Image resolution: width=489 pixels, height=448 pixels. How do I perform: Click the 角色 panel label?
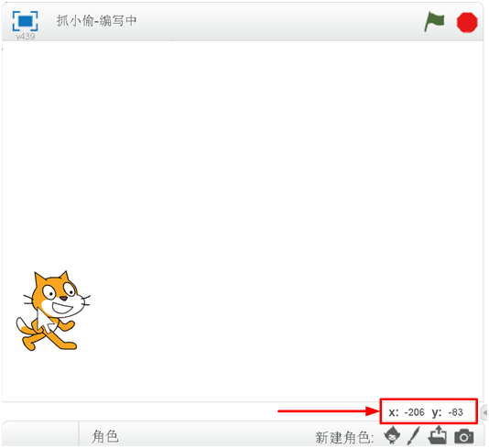105,436
